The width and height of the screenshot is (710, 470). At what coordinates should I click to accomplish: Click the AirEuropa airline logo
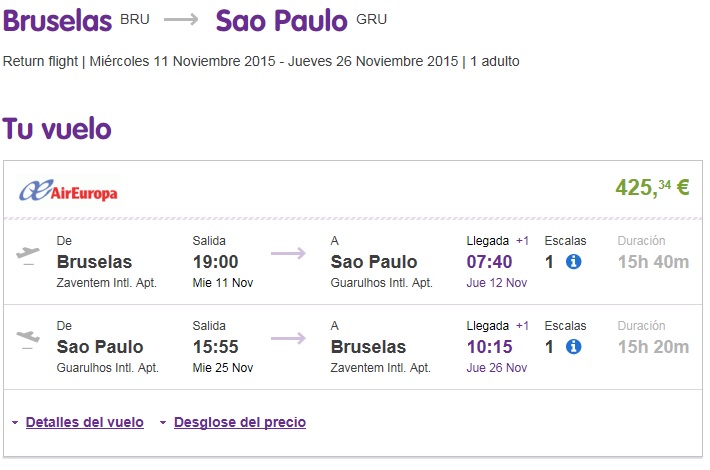tap(68, 191)
